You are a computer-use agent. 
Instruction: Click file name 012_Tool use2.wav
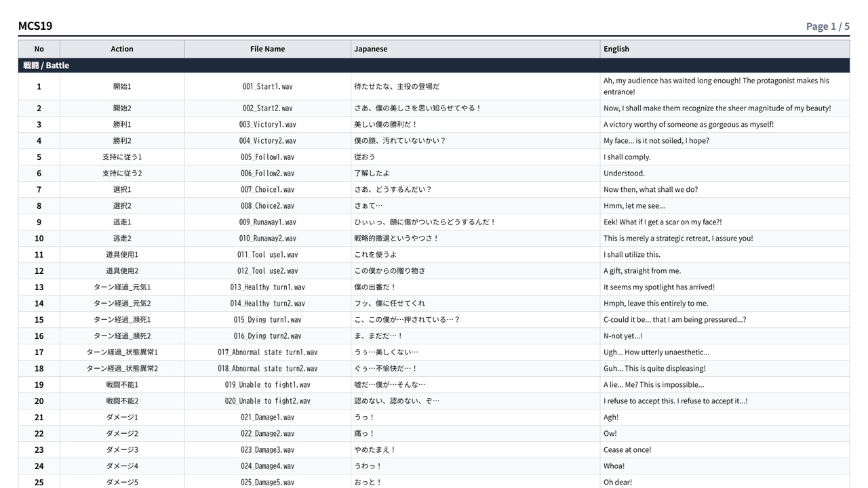(267, 271)
